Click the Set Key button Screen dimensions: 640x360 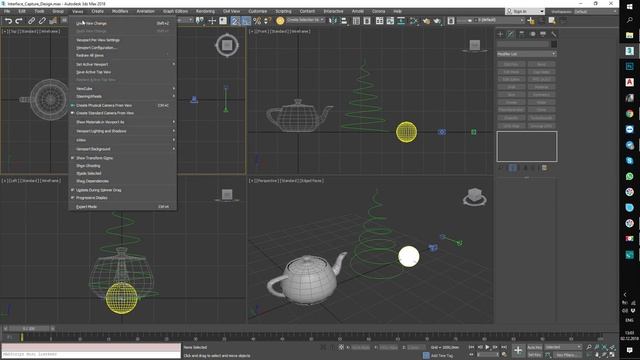(x=534, y=355)
